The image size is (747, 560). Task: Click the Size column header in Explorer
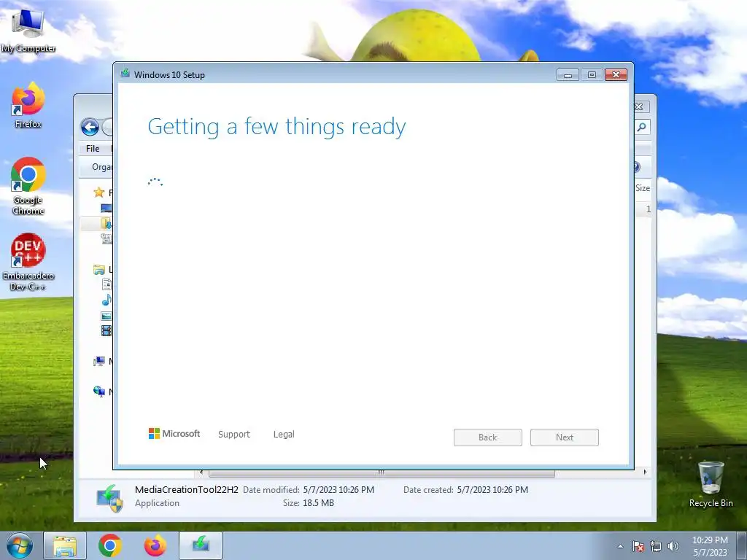point(643,188)
